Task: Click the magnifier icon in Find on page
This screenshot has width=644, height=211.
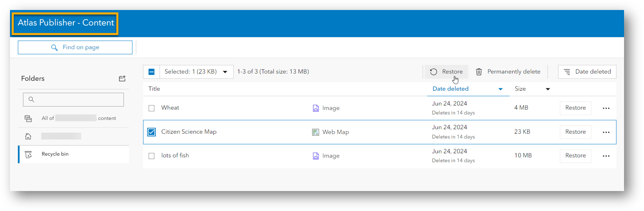Action: [x=54, y=47]
